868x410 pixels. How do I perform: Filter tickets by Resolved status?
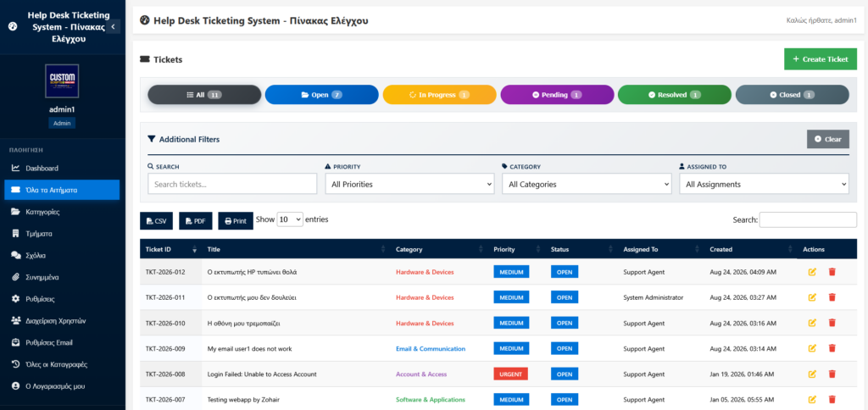674,95
